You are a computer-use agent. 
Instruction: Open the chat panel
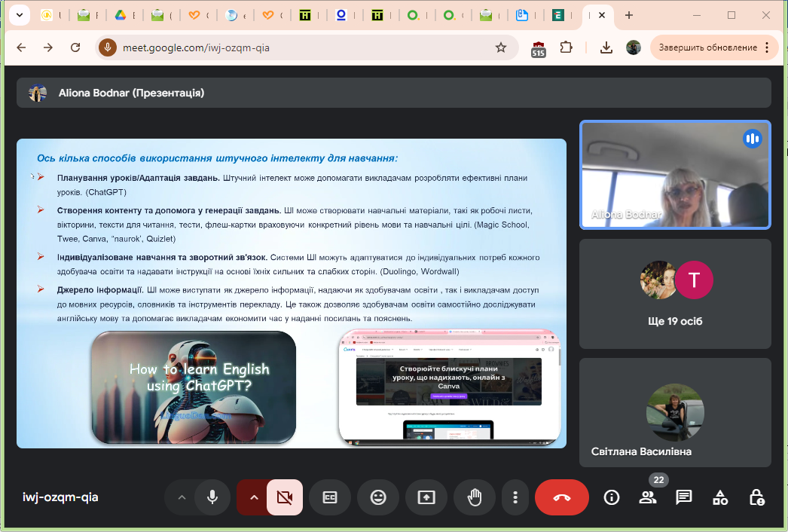684,497
